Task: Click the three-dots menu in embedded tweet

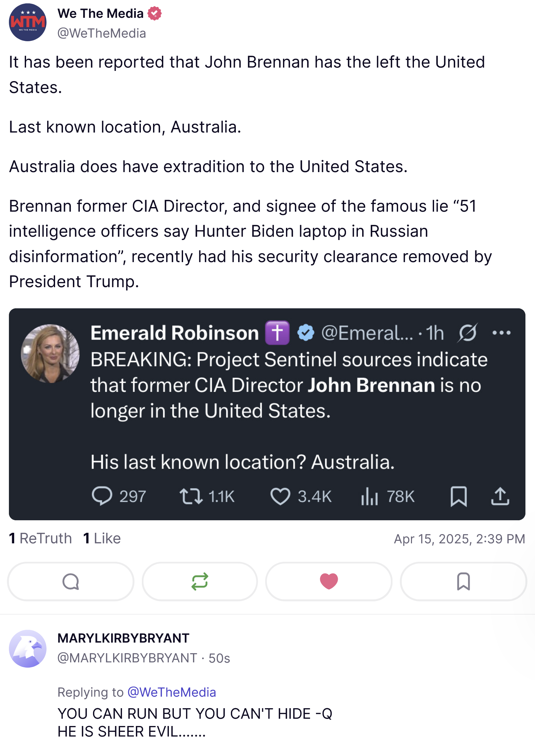Action: click(501, 333)
